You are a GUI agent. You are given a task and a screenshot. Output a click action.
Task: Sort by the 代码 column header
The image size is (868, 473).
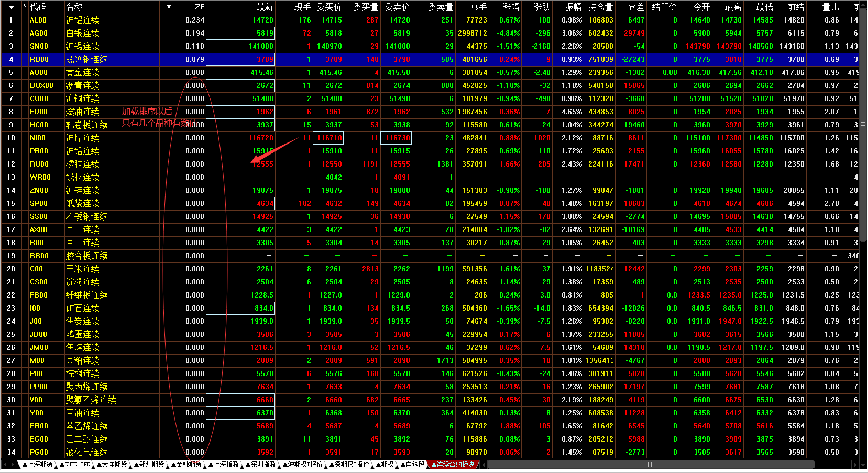click(38, 7)
